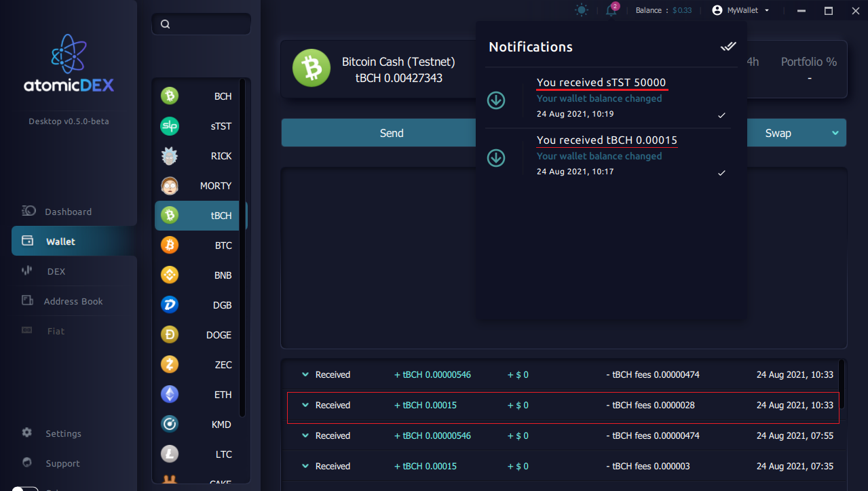Select the LTC Litecoin icon
868x491 pixels.
[x=170, y=454]
